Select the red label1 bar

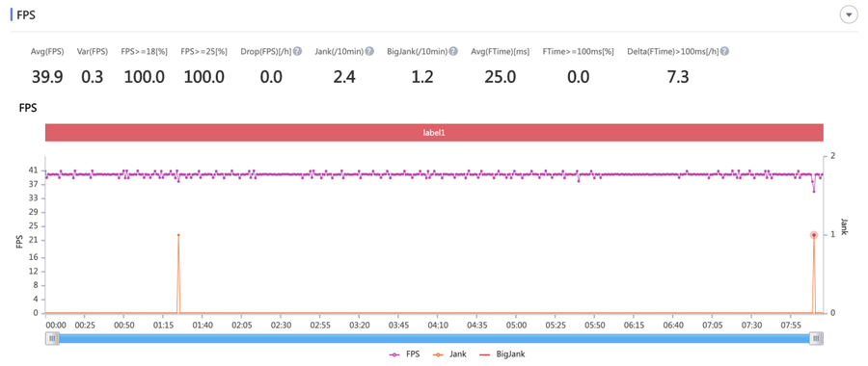[x=434, y=133]
